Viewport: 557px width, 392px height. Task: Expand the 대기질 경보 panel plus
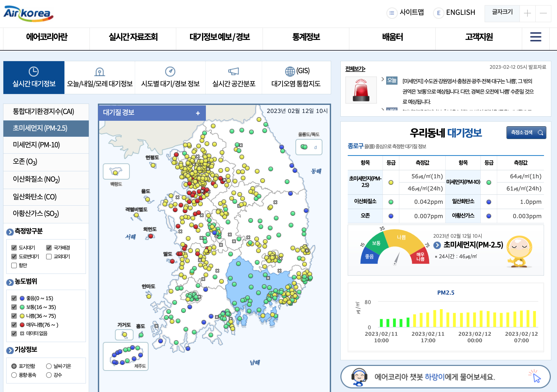[x=198, y=113]
